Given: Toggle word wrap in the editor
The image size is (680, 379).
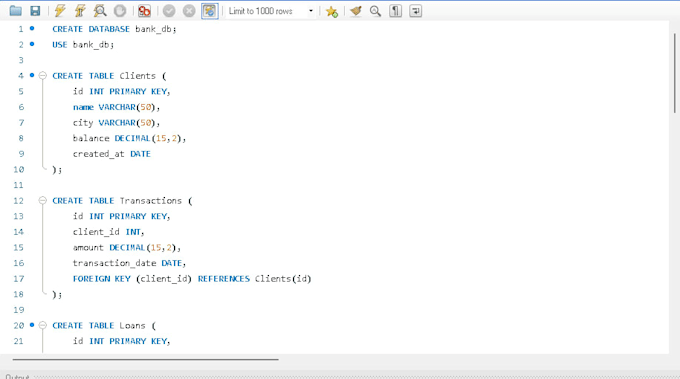Looking at the screenshot, I should click(x=415, y=11).
